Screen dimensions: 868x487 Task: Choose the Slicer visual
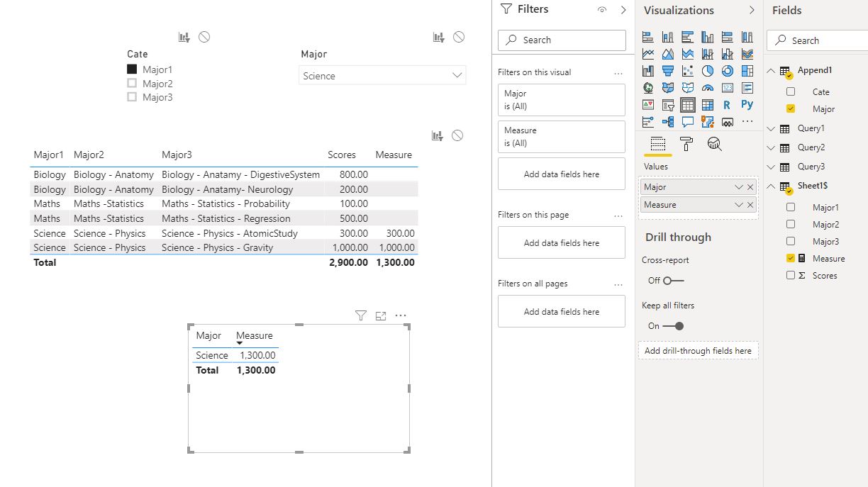point(667,105)
